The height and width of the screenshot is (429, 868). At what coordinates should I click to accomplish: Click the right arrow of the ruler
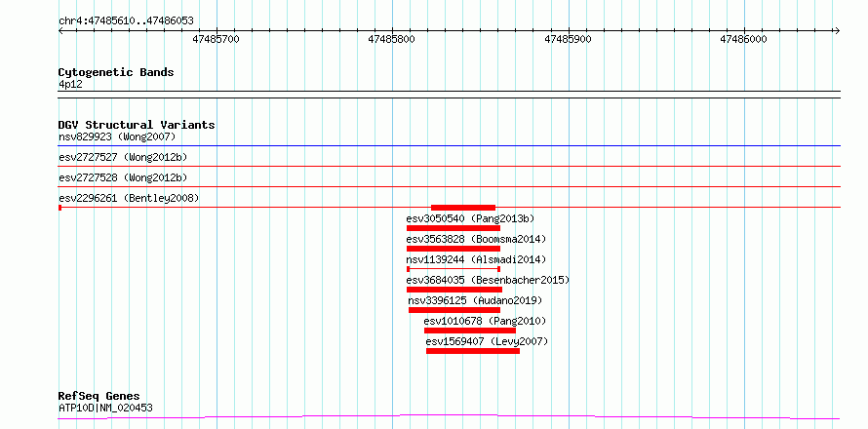pyautogui.click(x=837, y=30)
